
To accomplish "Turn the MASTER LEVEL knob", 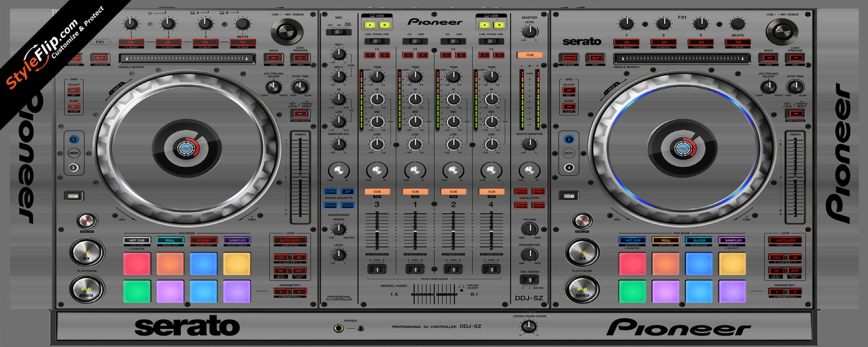I will pyautogui.click(x=529, y=32).
